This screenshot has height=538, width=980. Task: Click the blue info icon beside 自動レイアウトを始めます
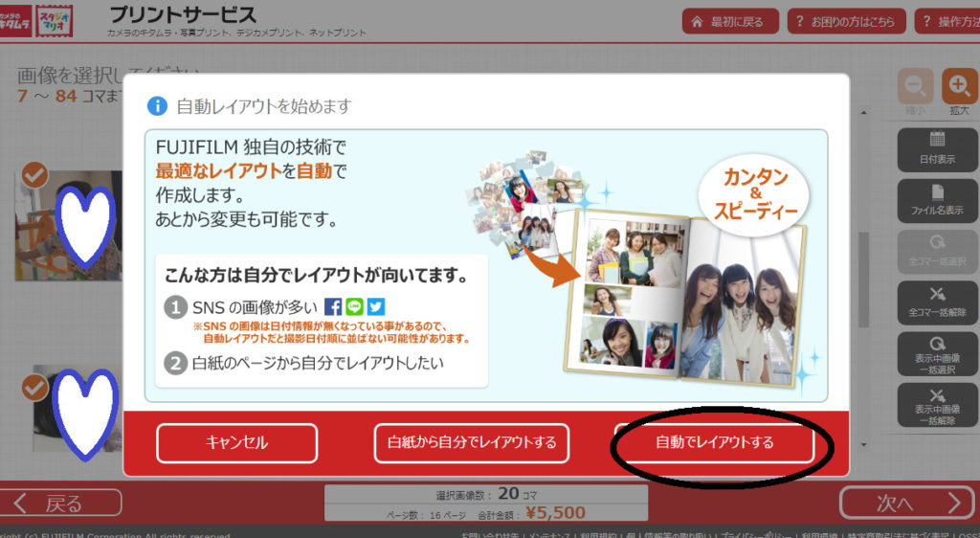coord(158,105)
